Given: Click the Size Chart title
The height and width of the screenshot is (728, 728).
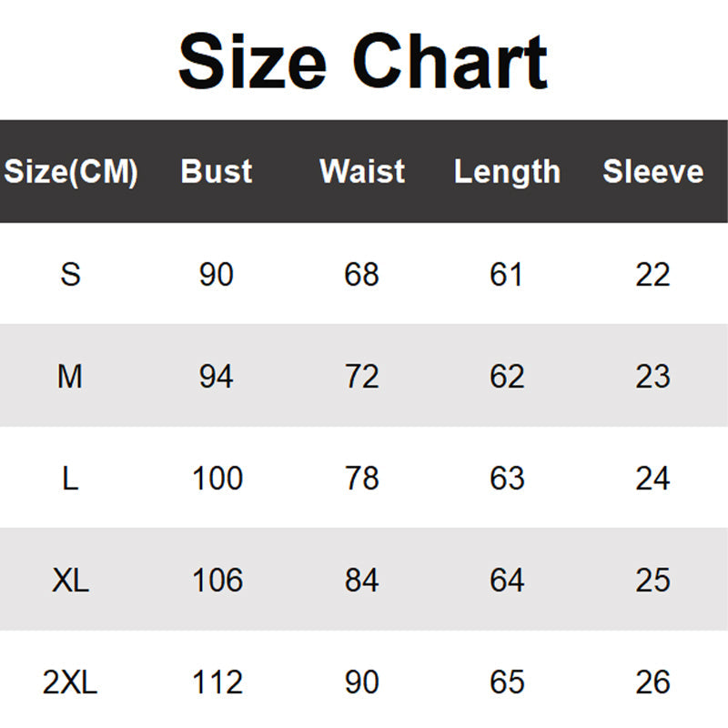Looking at the screenshot, I should coord(363,62).
